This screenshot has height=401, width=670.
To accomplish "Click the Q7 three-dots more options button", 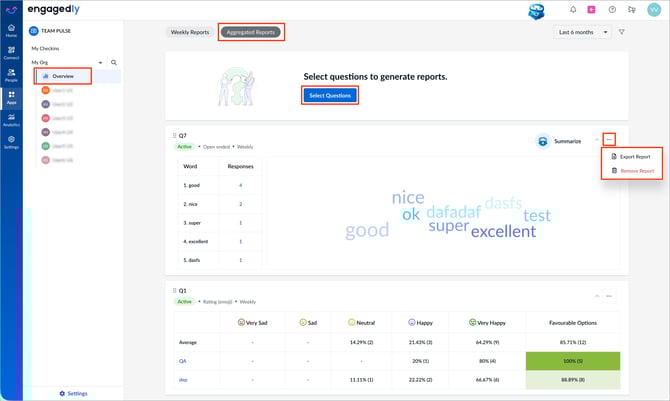I will click(x=609, y=139).
